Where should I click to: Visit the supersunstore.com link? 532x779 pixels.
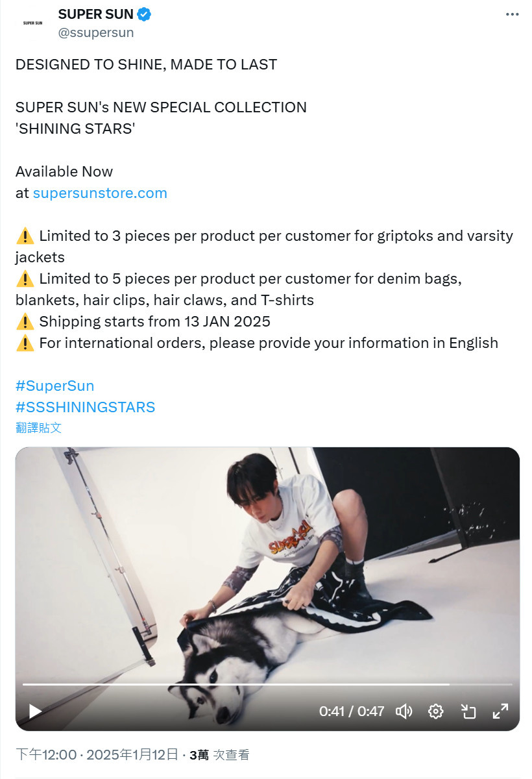click(x=100, y=193)
